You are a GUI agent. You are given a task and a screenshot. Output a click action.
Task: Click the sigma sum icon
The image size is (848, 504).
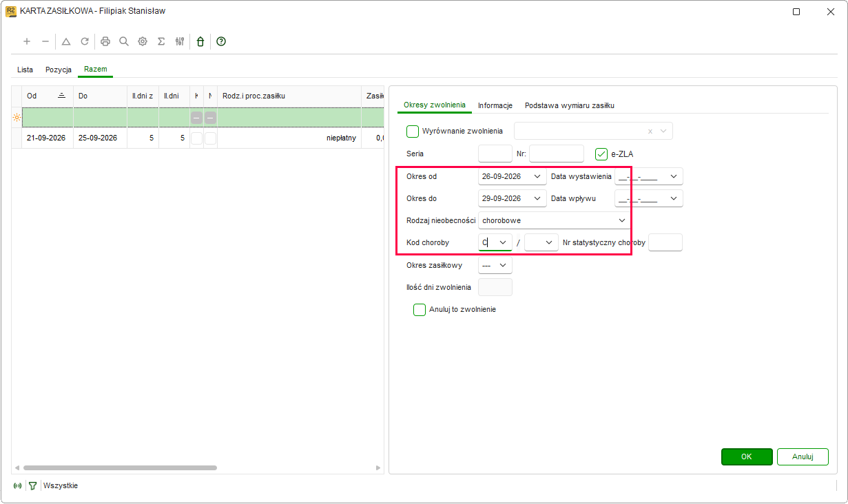(161, 41)
